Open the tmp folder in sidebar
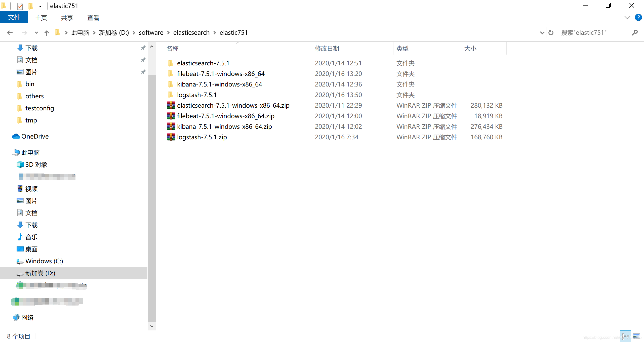Image resolution: width=644 pixels, height=342 pixels. pos(31,120)
